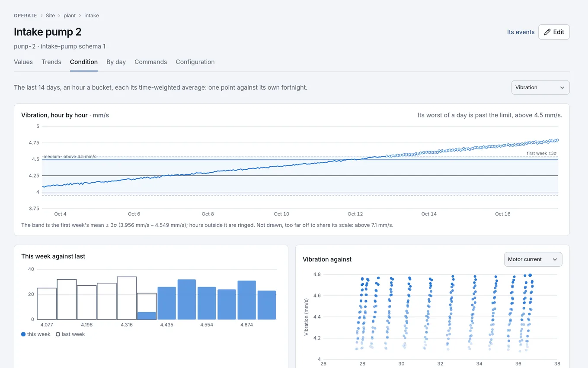Screen dimensions: 588x368
Task: Select the Condition tab
Action: pos(84,62)
